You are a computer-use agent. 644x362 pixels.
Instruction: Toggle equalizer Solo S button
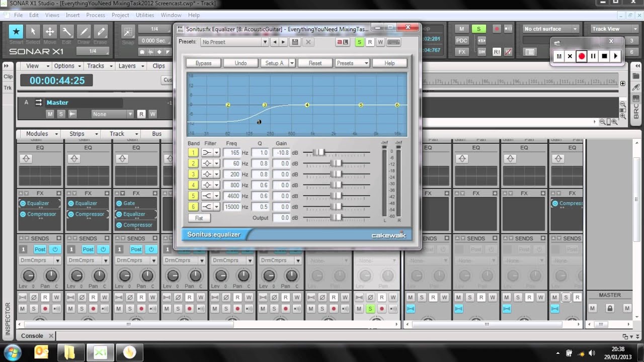pos(359,42)
